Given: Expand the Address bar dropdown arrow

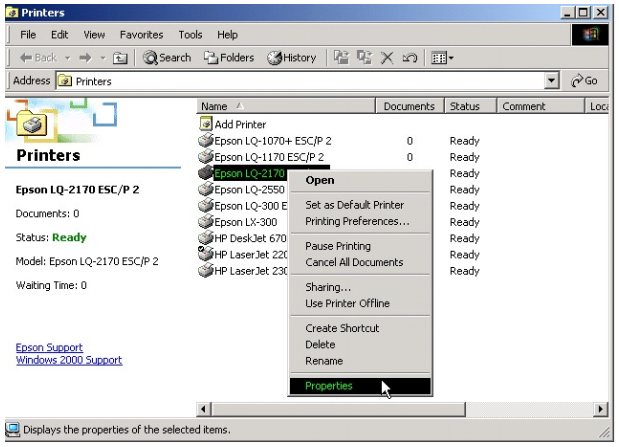Looking at the screenshot, I should click(x=551, y=81).
